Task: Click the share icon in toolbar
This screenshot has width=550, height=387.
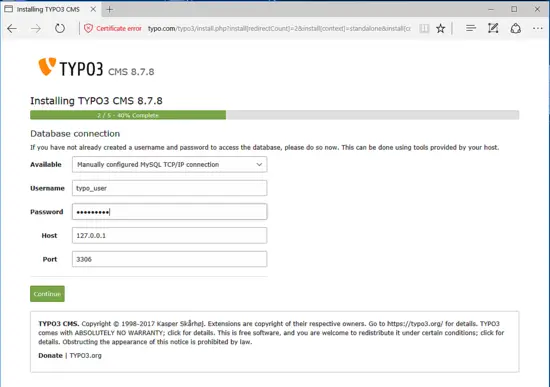Action: tap(516, 28)
